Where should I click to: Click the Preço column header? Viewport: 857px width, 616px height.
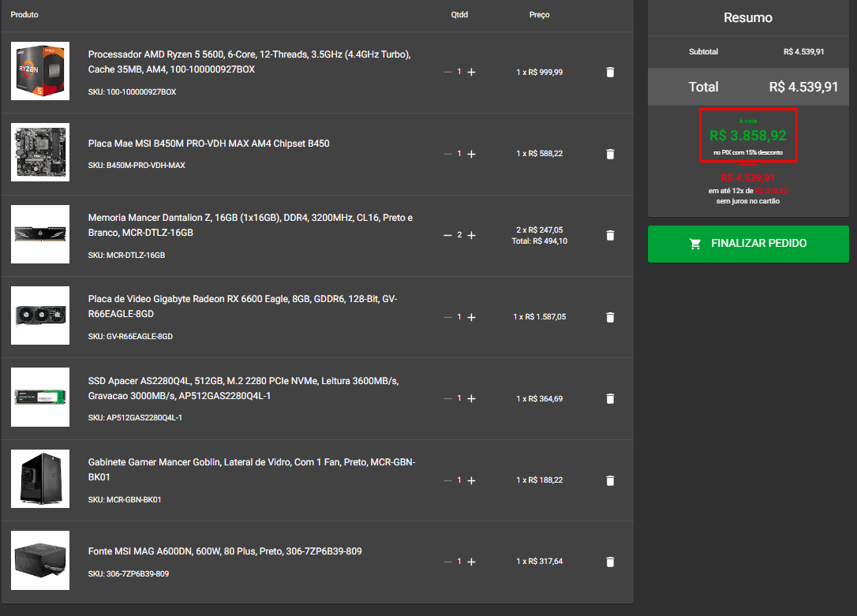coord(540,15)
